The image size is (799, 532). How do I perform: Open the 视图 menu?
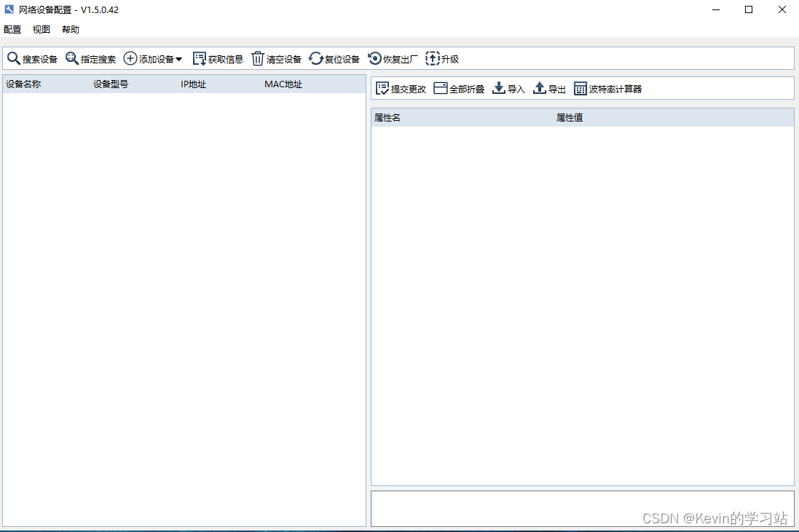coord(41,29)
